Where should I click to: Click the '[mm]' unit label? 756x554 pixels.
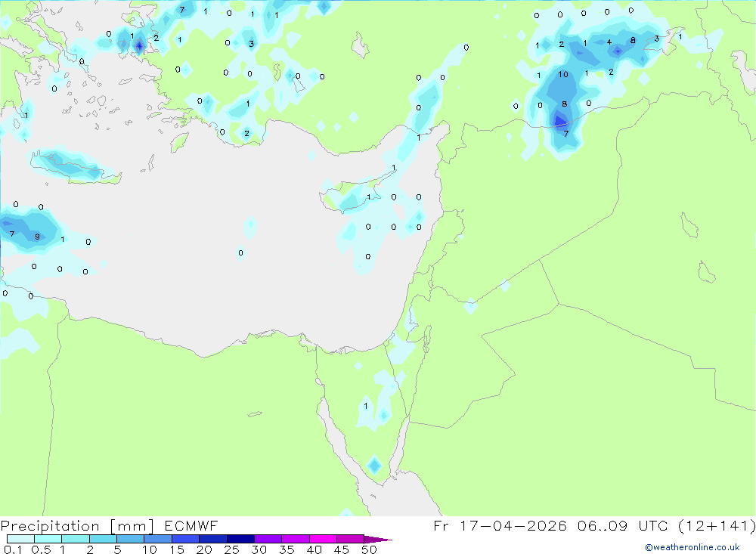point(132,526)
